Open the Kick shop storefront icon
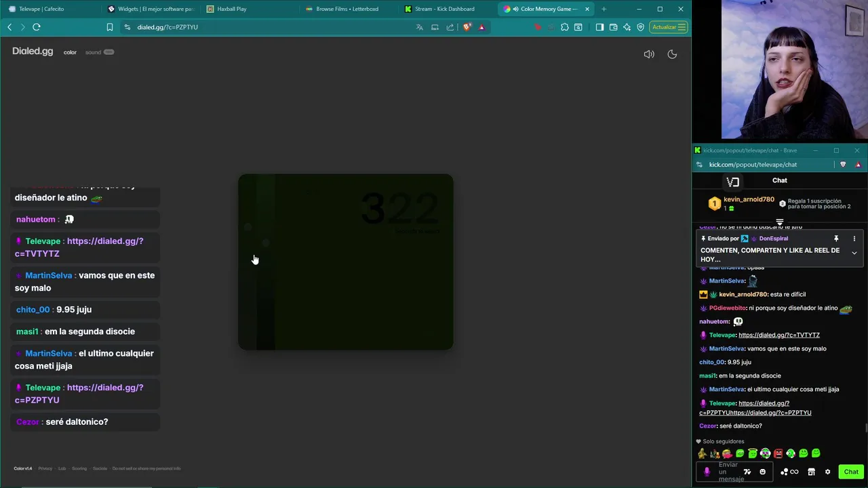Screen dimensions: 868x488 click(811, 472)
